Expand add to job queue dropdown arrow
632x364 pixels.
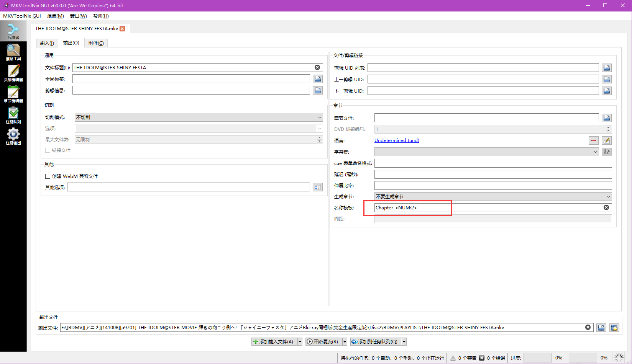[404, 341]
